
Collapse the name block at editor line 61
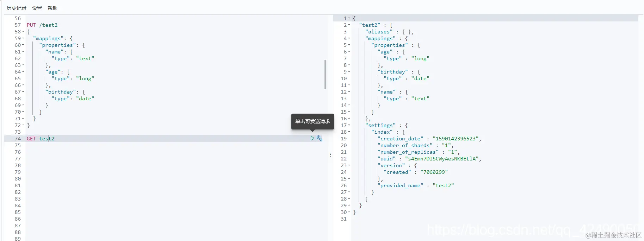point(23,52)
